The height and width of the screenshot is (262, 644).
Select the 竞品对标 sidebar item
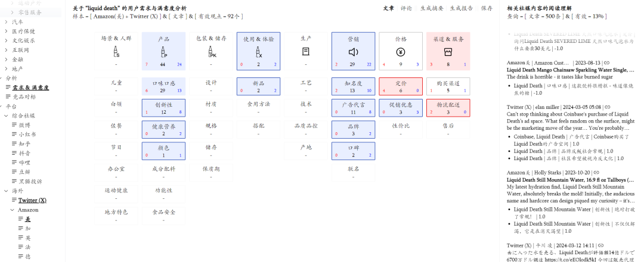(24, 97)
